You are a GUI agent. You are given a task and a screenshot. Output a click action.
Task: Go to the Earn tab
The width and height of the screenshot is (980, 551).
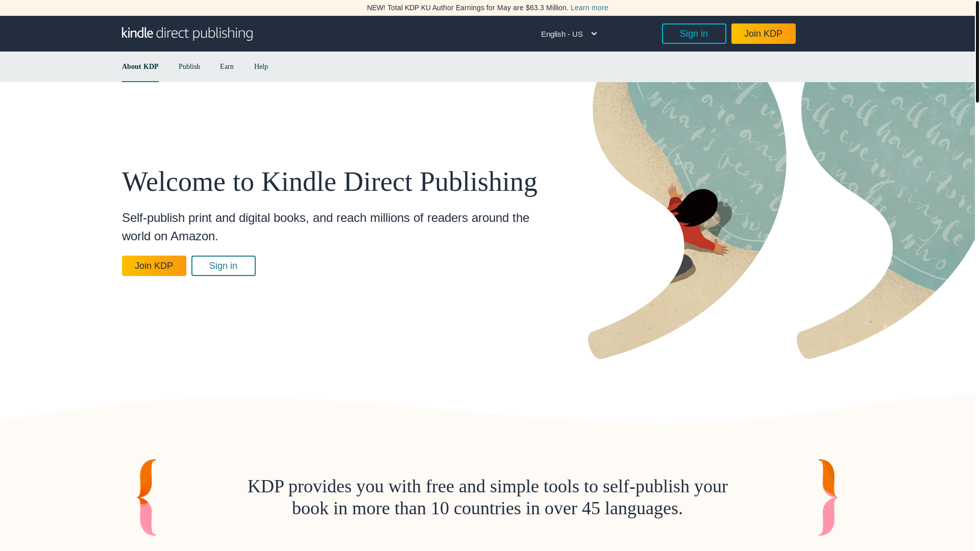coord(227,67)
